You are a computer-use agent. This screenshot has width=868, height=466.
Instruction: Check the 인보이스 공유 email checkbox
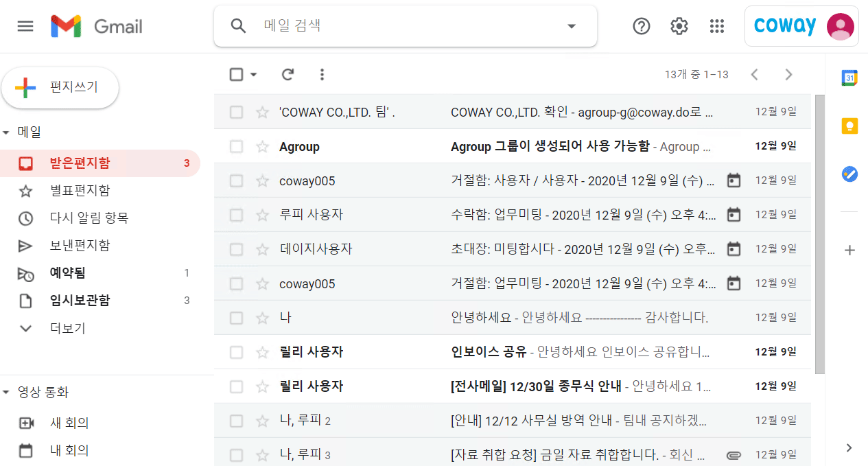point(236,352)
